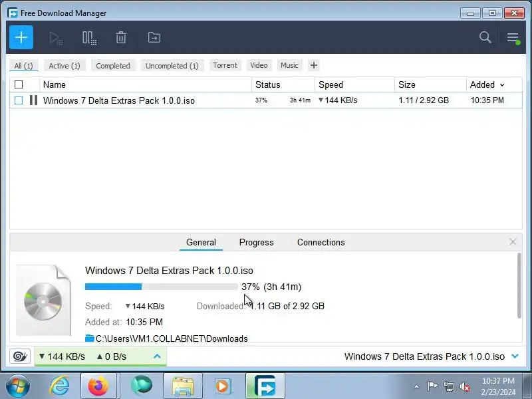Select the Torrent filter tag

[225, 65]
